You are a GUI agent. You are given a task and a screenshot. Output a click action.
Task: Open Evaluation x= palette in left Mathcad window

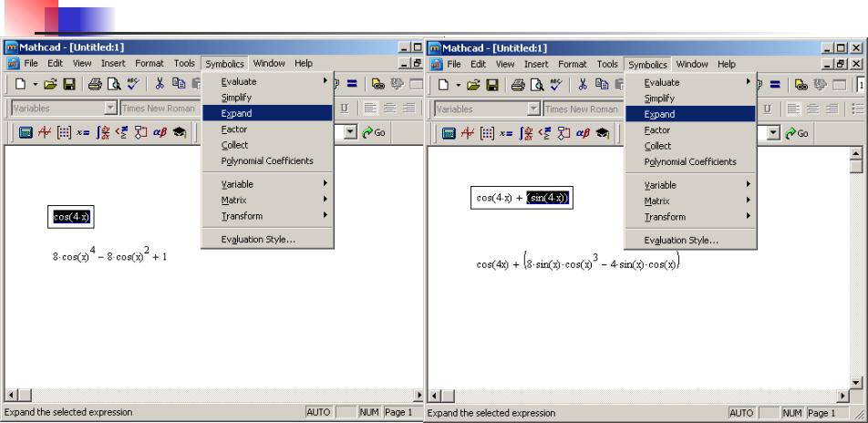coord(83,133)
